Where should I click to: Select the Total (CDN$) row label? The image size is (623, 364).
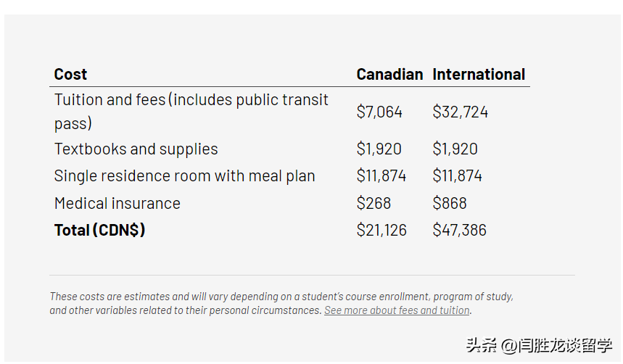pyautogui.click(x=100, y=230)
